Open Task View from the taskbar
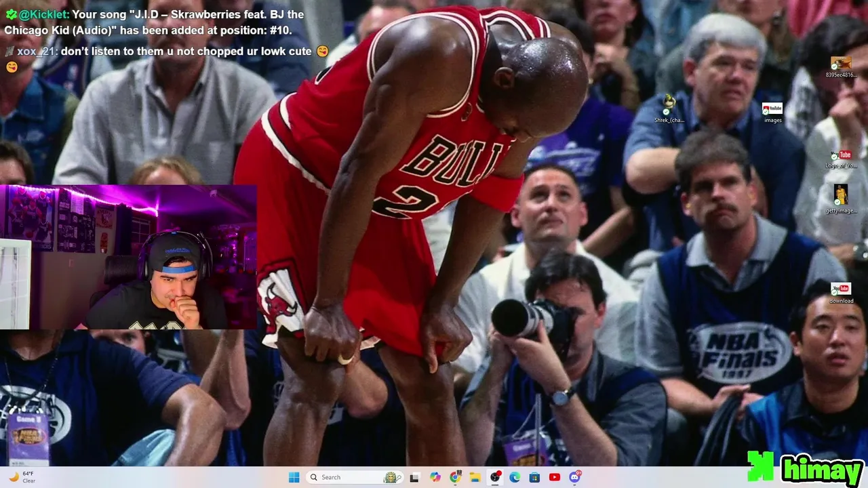Viewport: 868px width, 488px height. [414, 477]
